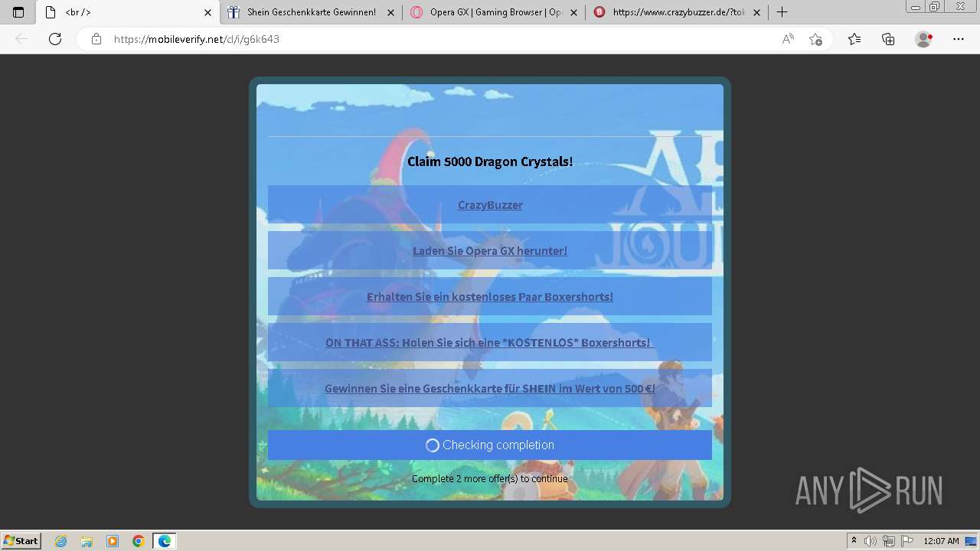980x551 pixels.
Task: Open Collections panel
Action: click(x=888, y=39)
